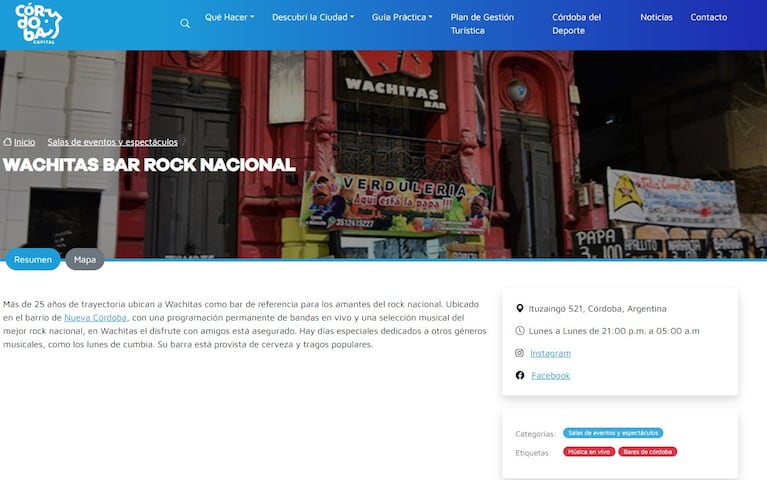Switch to the Mapa tab
Screen dimensions: 767x480
pyautogui.click(x=85, y=259)
